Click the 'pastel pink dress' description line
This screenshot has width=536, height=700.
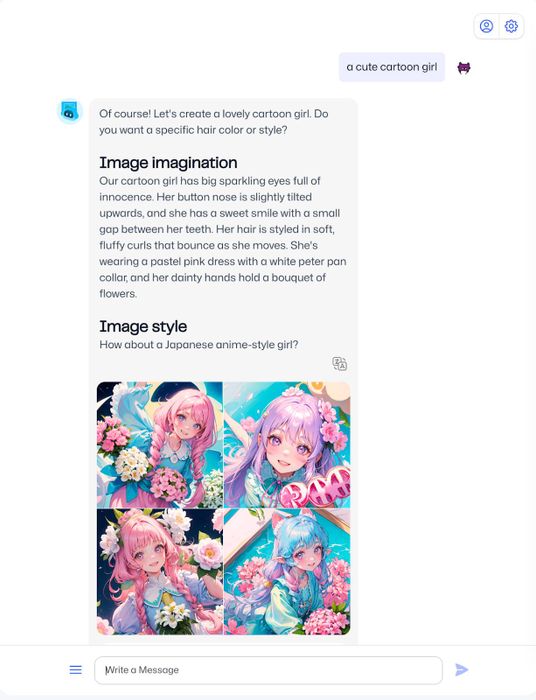[223, 262]
